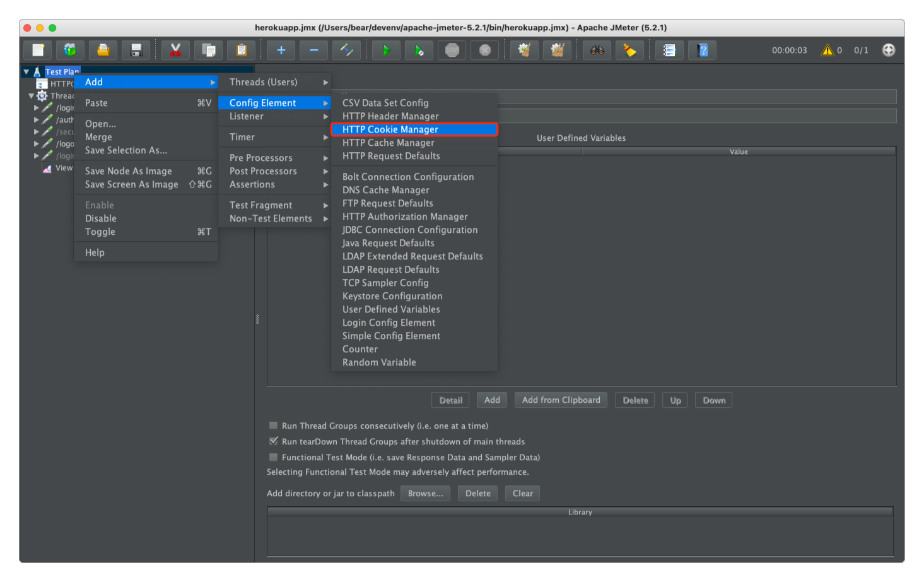Click the New test plan toolbar icon
924x582 pixels.
click(38, 50)
